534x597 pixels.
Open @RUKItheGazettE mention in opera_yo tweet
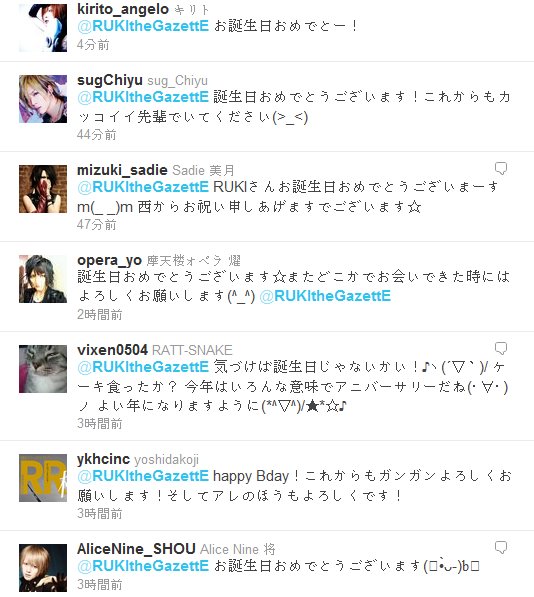pos(325,296)
